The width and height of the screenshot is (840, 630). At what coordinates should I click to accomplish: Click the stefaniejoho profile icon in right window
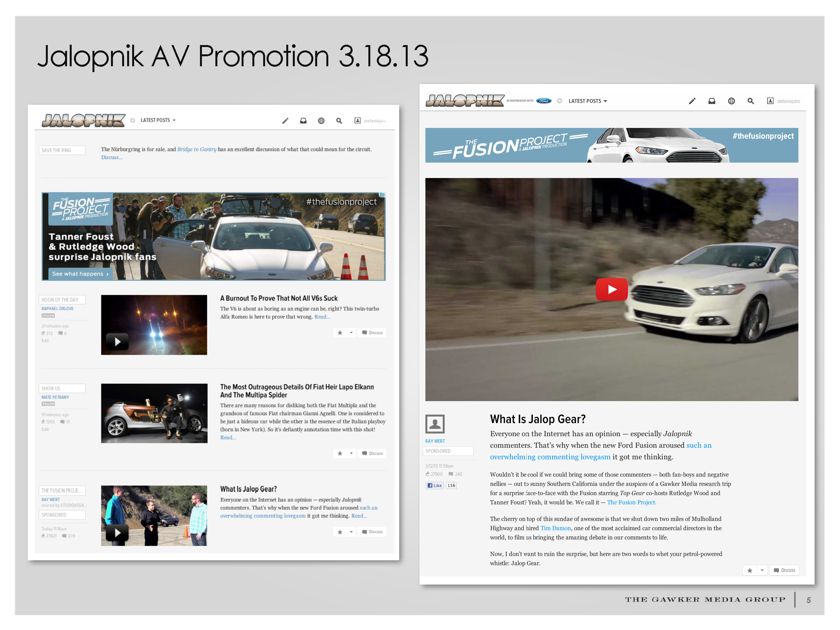[770, 101]
